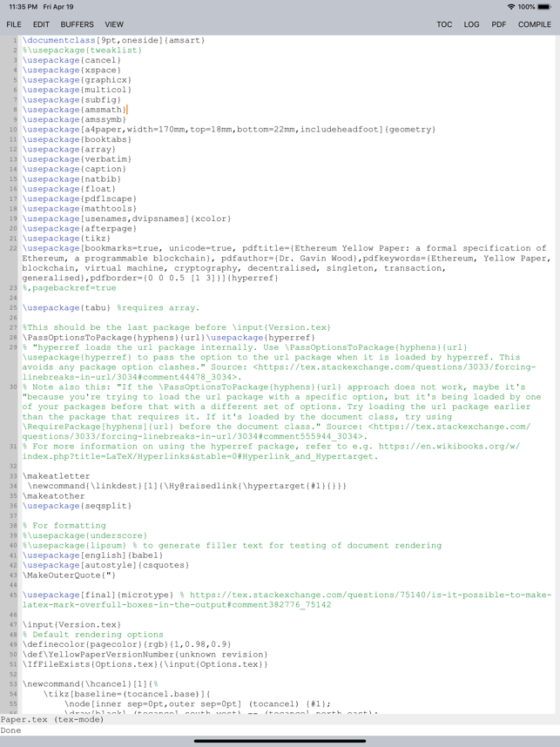Tap the battery icon in status bar
This screenshot has width=560, height=747.
click(544, 7)
